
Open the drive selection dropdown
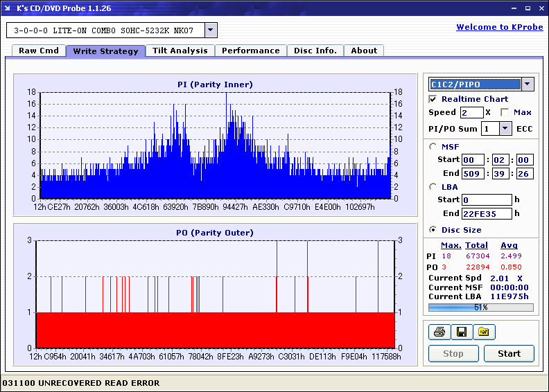pos(211,30)
